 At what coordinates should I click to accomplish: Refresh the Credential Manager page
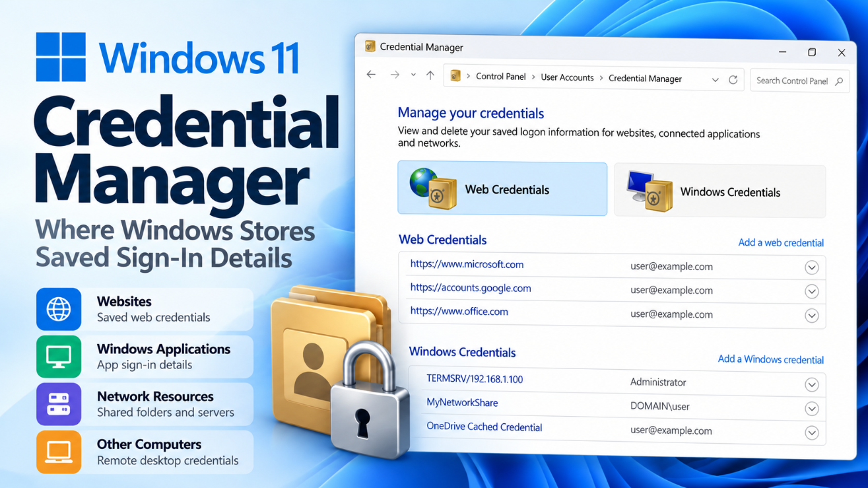(x=733, y=79)
